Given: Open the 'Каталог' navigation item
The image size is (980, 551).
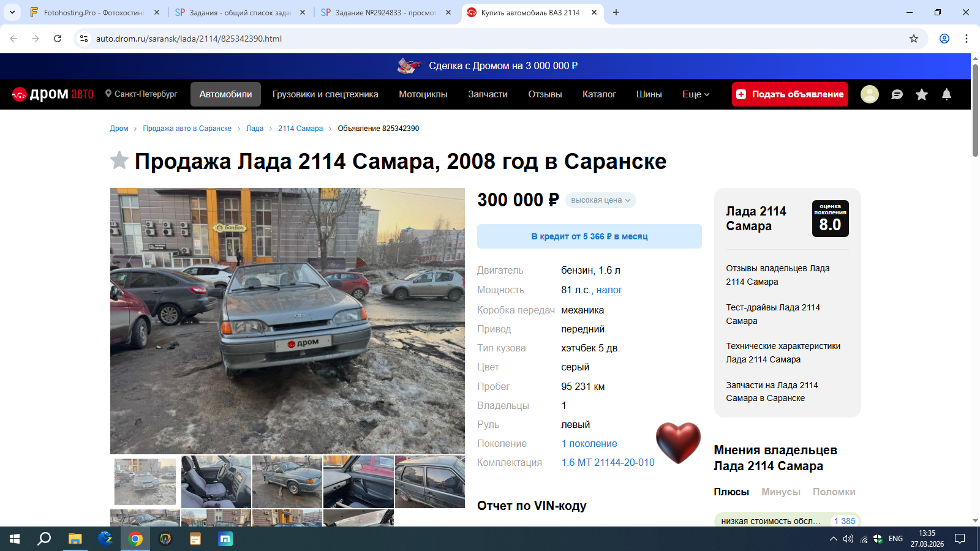Looking at the screenshot, I should [x=599, y=94].
